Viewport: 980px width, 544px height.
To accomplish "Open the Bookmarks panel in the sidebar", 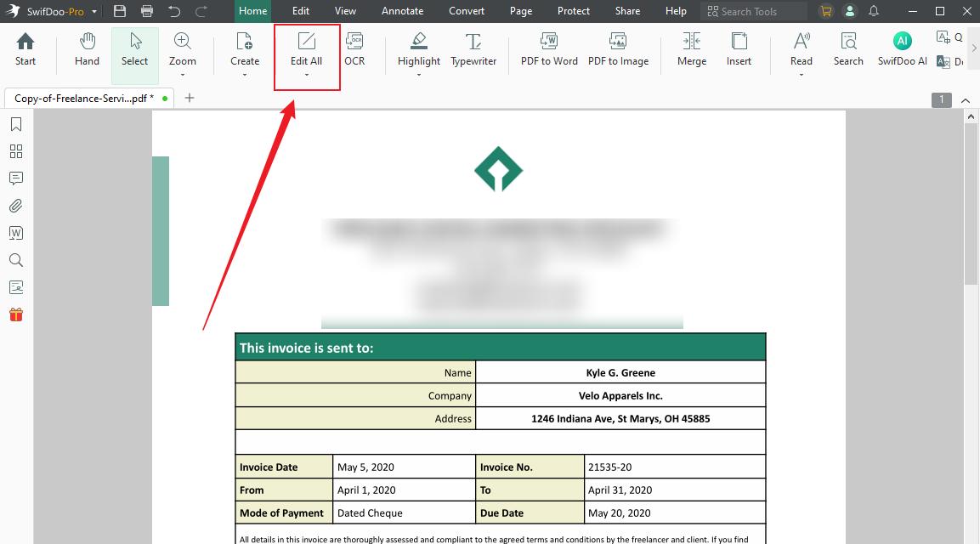I will pos(15,124).
